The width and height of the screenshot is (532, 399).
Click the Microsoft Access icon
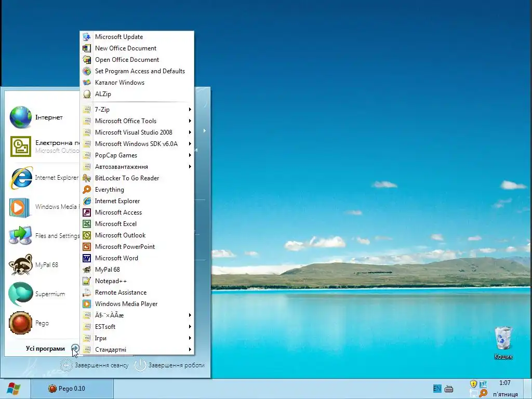[87, 212]
